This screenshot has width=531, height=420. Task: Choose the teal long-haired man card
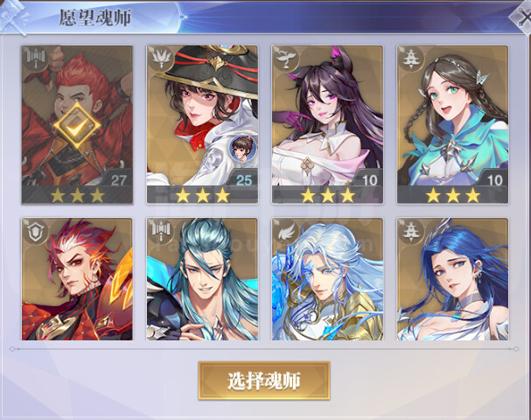(202, 279)
